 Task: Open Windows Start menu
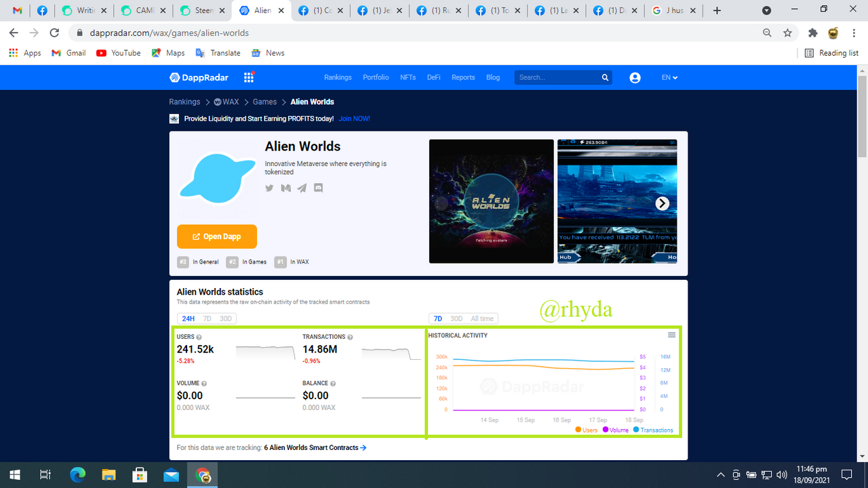(15, 474)
